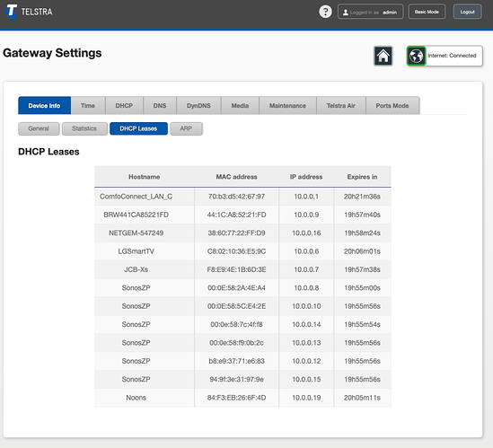493x448 pixels.
Task: Open the Telstra Air tab
Action: (x=341, y=106)
